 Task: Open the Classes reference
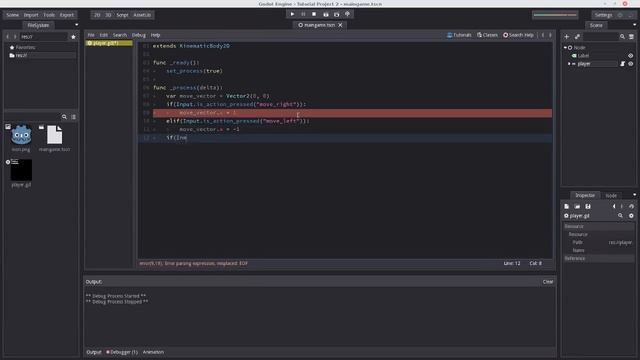click(487, 35)
